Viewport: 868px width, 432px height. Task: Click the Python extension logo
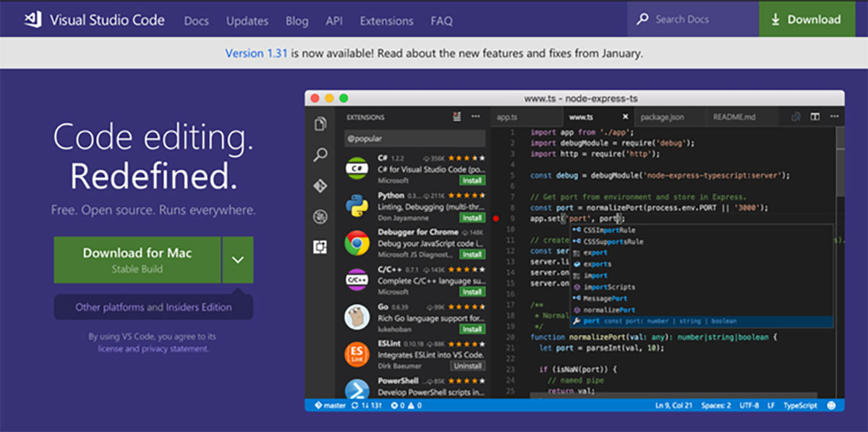pos(357,206)
